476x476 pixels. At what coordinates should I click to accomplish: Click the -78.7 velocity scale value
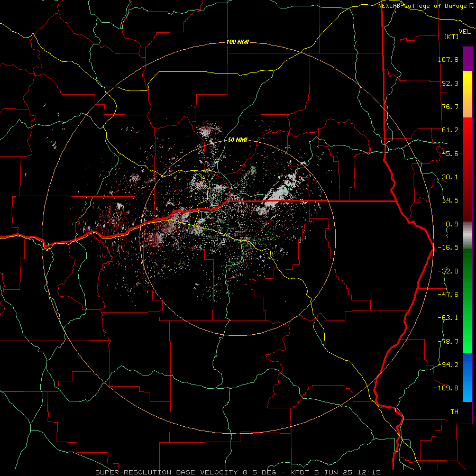click(x=448, y=342)
